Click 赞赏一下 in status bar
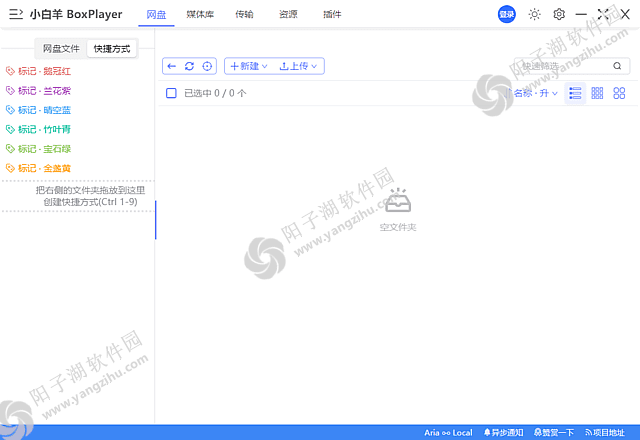The image size is (640, 440). (x=553, y=433)
